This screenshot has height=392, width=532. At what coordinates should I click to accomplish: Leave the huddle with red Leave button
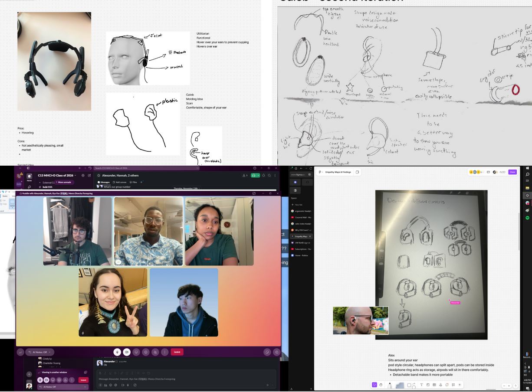tap(177, 352)
